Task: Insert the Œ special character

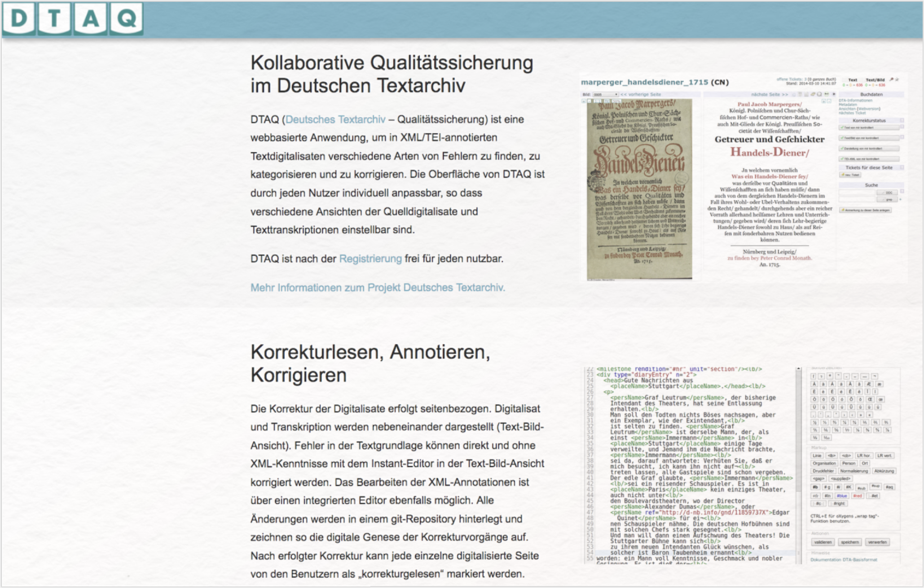Action: point(870,399)
